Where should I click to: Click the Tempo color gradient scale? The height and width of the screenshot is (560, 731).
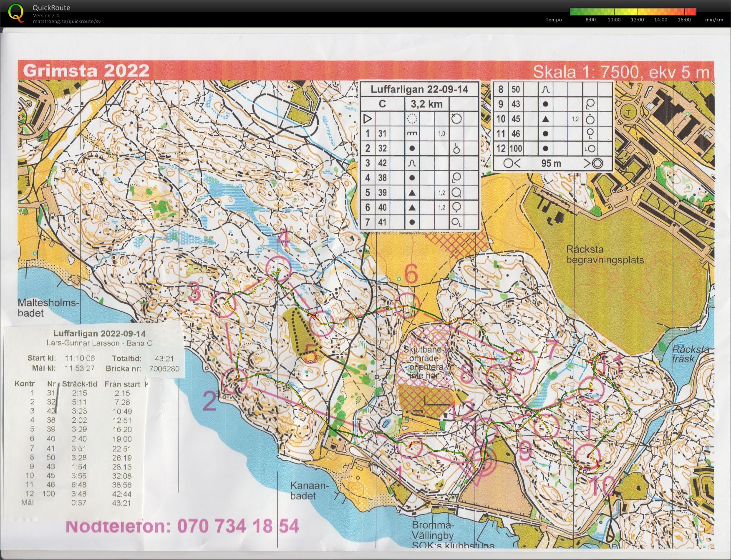pos(633,12)
